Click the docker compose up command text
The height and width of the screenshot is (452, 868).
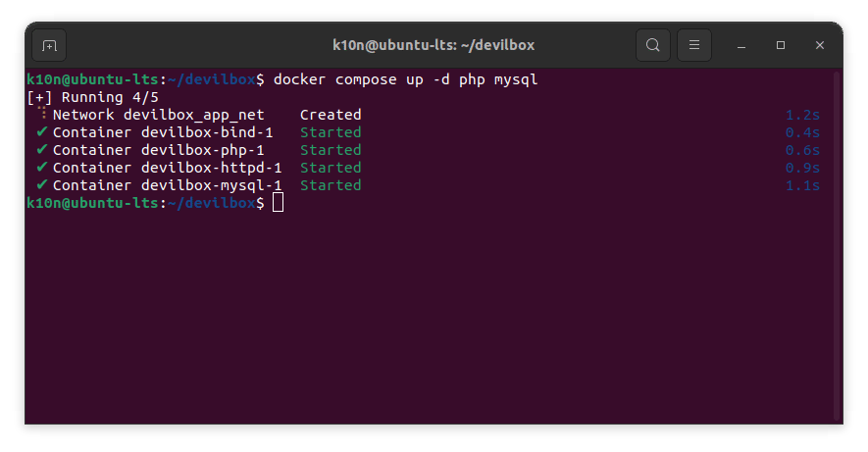tap(405, 79)
